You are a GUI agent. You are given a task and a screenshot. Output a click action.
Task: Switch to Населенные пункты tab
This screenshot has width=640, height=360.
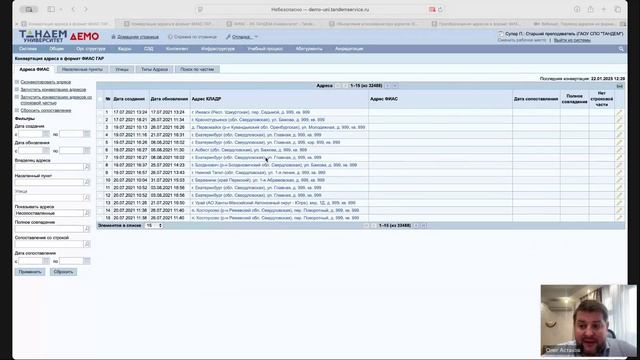coord(82,69)
